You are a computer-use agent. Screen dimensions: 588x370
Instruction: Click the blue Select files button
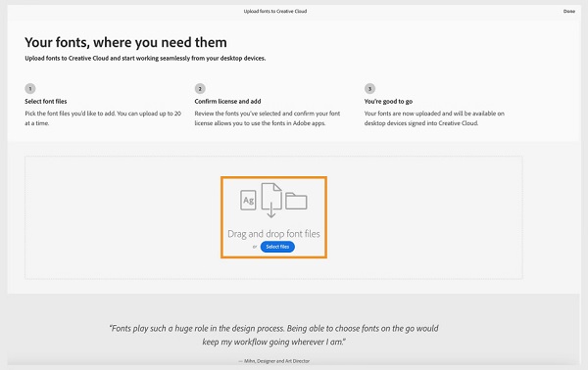point(277,247)
